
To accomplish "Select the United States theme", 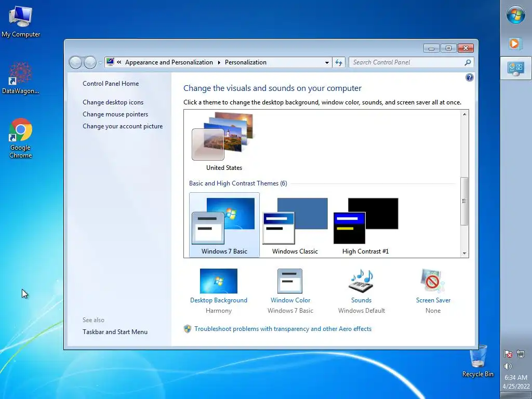I will pos(224,142).
